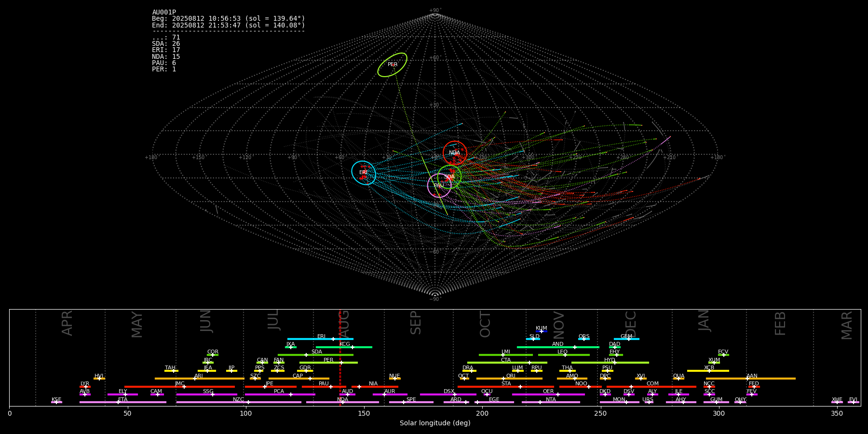Click the XCB yellow bar in timeline
This screenshot has width=868, height=434.
pos(708,371)
